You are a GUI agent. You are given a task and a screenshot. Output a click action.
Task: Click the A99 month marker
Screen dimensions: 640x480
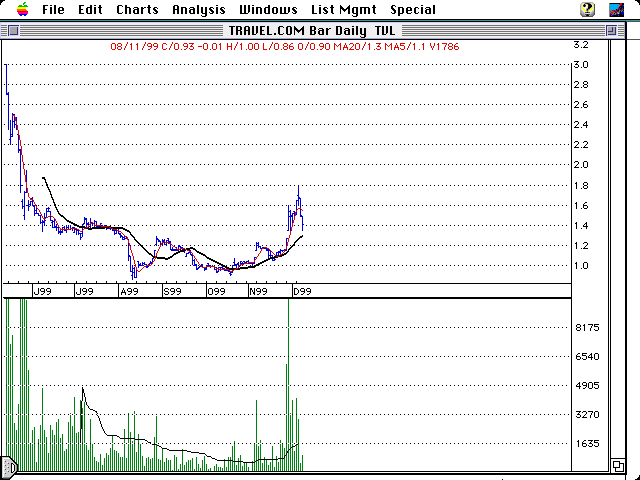coord(129,291)
